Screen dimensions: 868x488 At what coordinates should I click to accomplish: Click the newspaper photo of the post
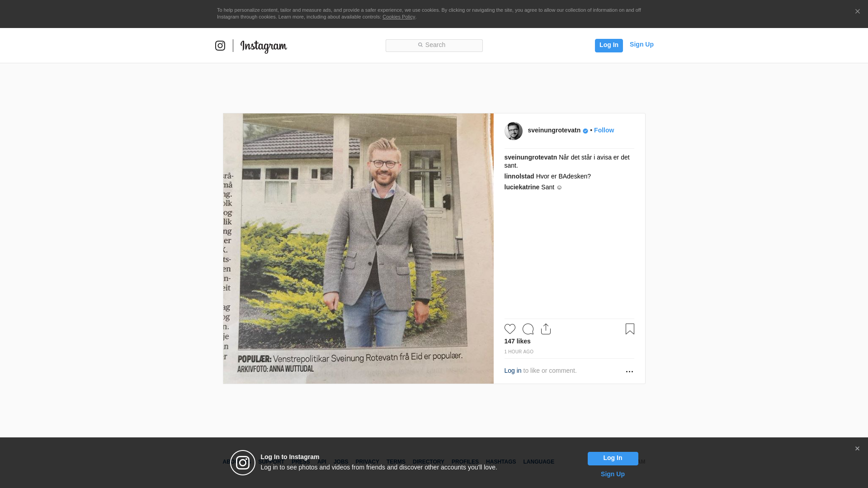(x=359, y=249)
